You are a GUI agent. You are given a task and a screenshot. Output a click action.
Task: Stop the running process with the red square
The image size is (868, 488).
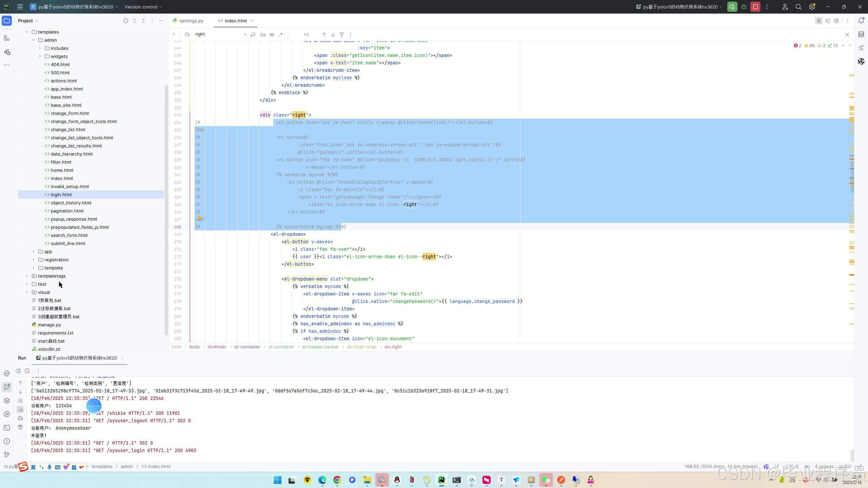(27, 371)
